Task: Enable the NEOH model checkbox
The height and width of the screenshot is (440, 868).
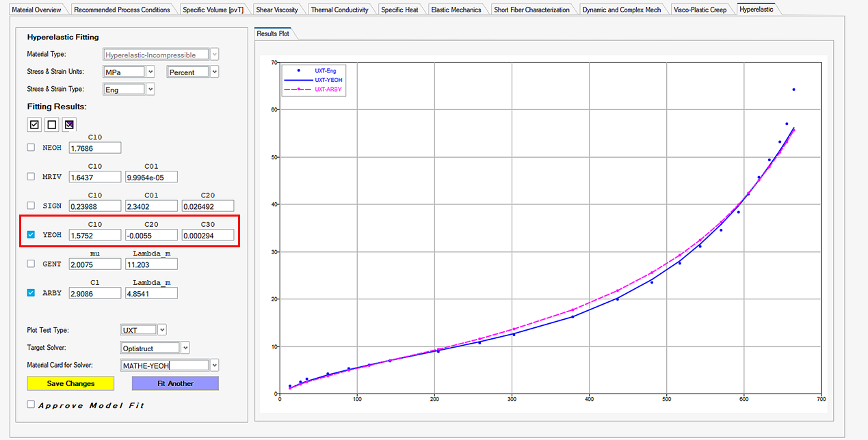Action: 30,147
